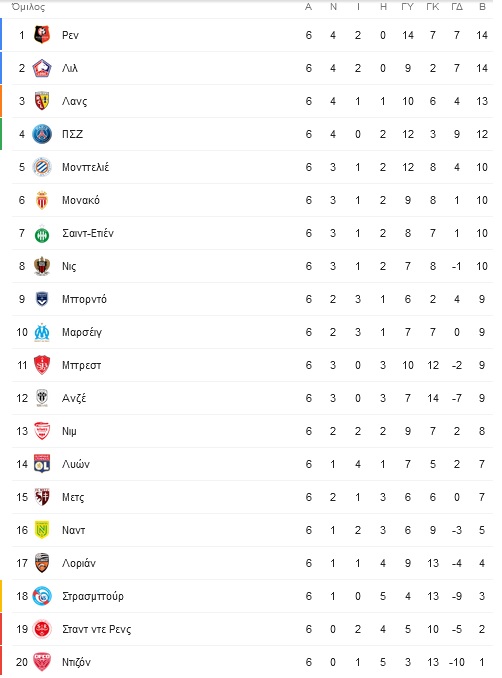The width and height of the screenshot is (502, 678).
Task: Open the Μονπελιέ team name link
Action: click(85, 167)
